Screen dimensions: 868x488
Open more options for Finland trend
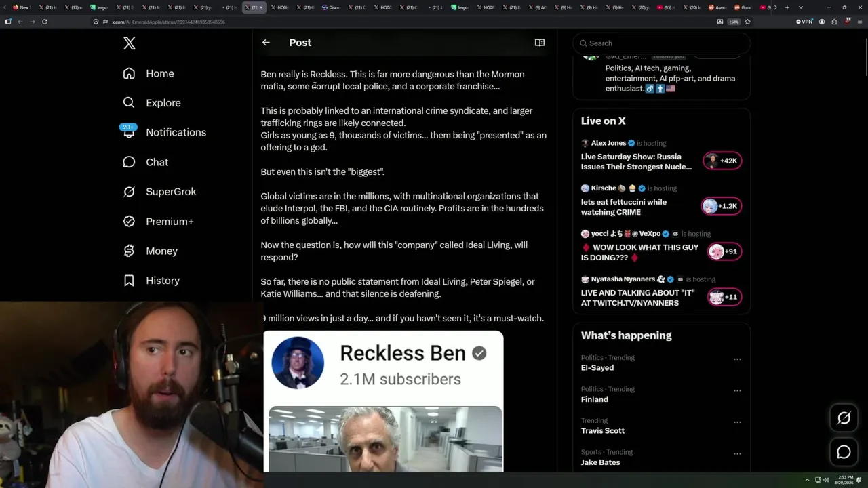click(x=737, y=391)
